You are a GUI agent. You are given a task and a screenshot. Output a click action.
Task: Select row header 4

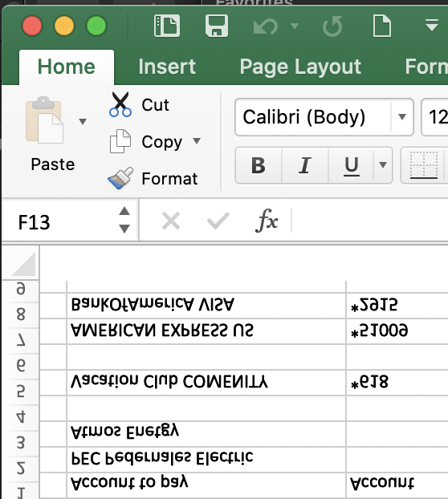[21, 417]
